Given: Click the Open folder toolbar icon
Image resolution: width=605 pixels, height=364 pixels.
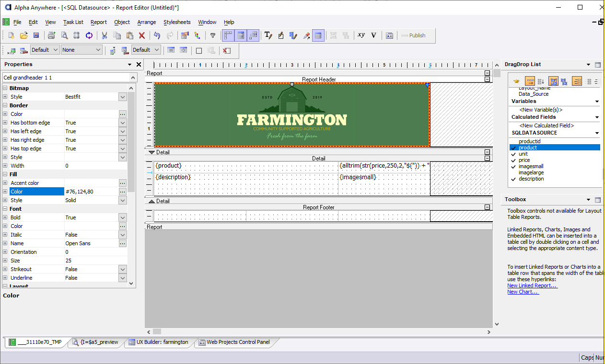Looking at the screenshot, I should [24, 35].
